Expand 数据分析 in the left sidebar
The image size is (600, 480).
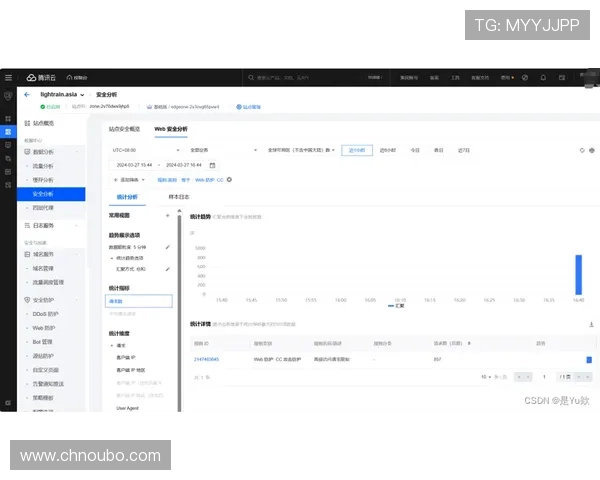(50, 151)
